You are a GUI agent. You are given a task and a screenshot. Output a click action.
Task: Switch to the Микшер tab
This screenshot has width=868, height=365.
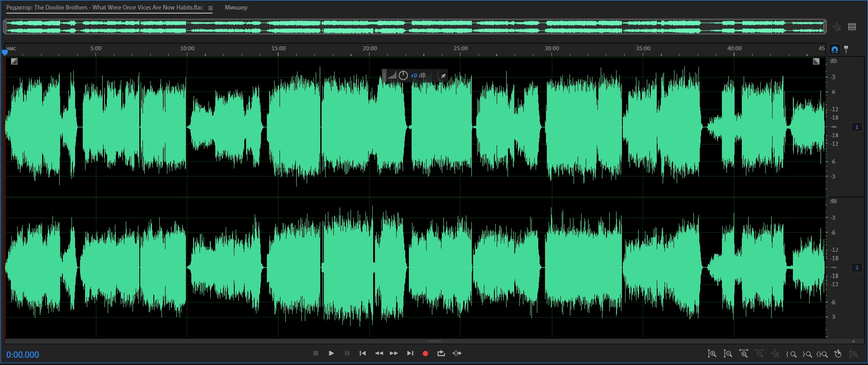236,7
